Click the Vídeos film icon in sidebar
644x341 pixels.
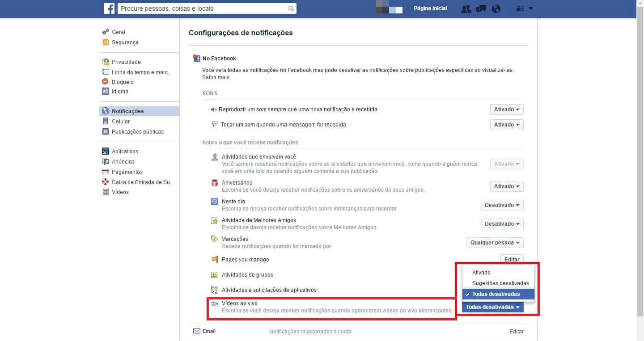[x=106, y=192]
